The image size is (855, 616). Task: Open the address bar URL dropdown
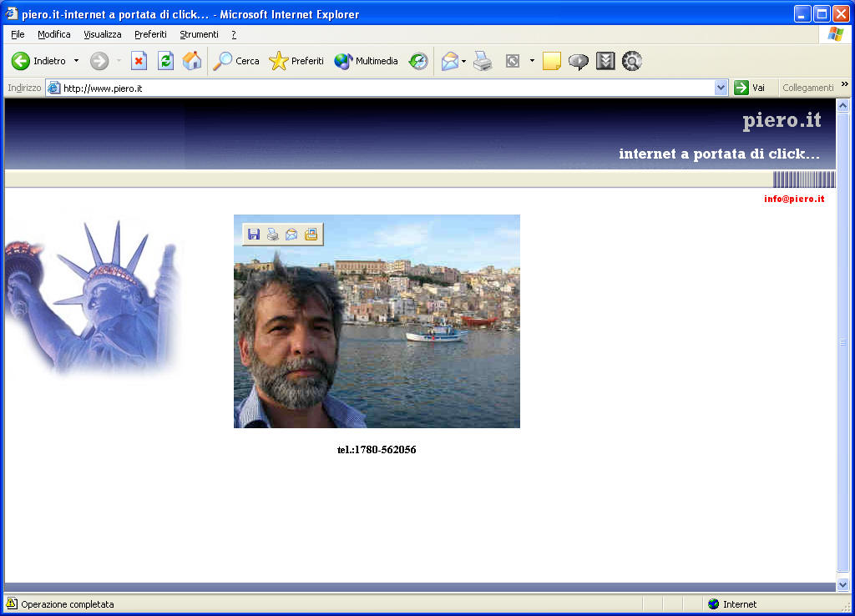721,88
